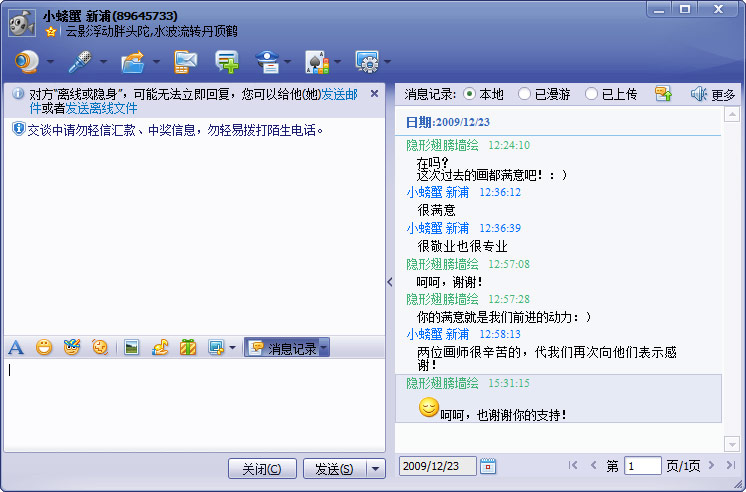Image resolution: width=746 pixels, height=492 pixels.
Task: Click the send picture icon
Action: [x=131, y=347]
